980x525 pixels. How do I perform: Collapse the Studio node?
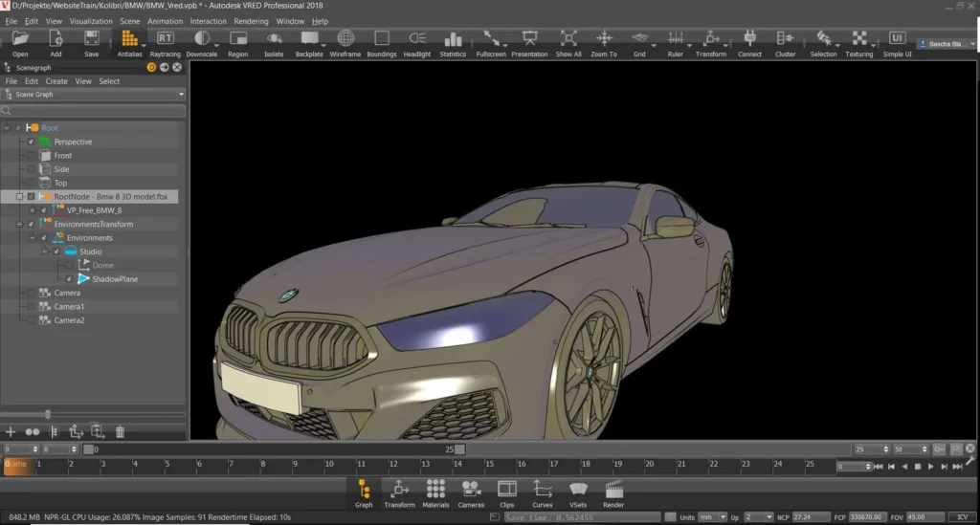45,252
